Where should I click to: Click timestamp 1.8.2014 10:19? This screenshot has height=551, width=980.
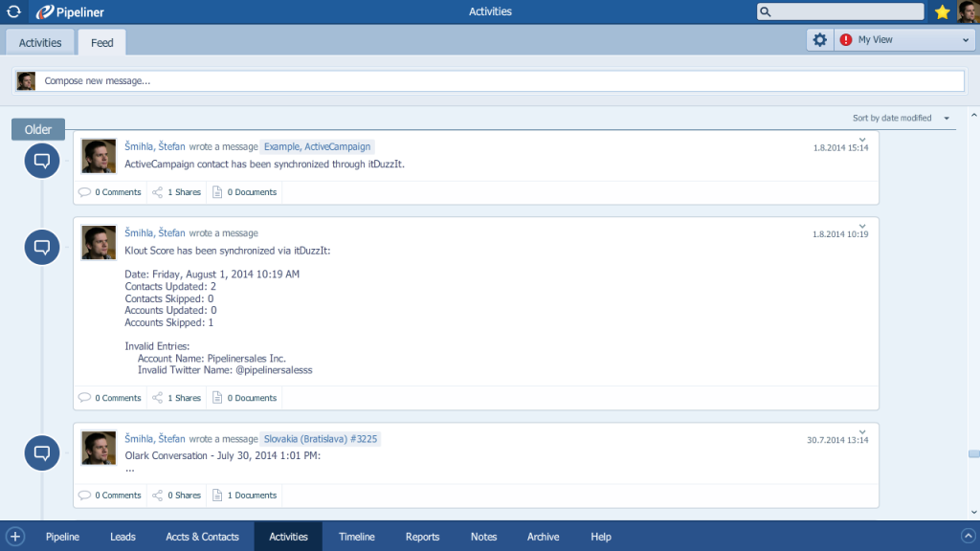pyautogui.click(x=840, y=234)
